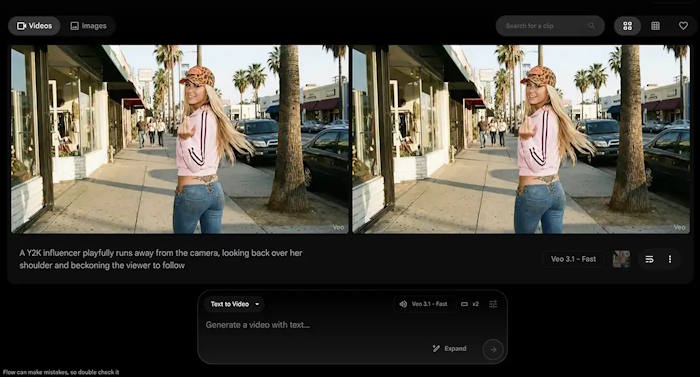The width and height of the screenshot is (700, 377).
Task: Click the reuse prompt icon
Action: pyautogui.click(x=649, y=259)
